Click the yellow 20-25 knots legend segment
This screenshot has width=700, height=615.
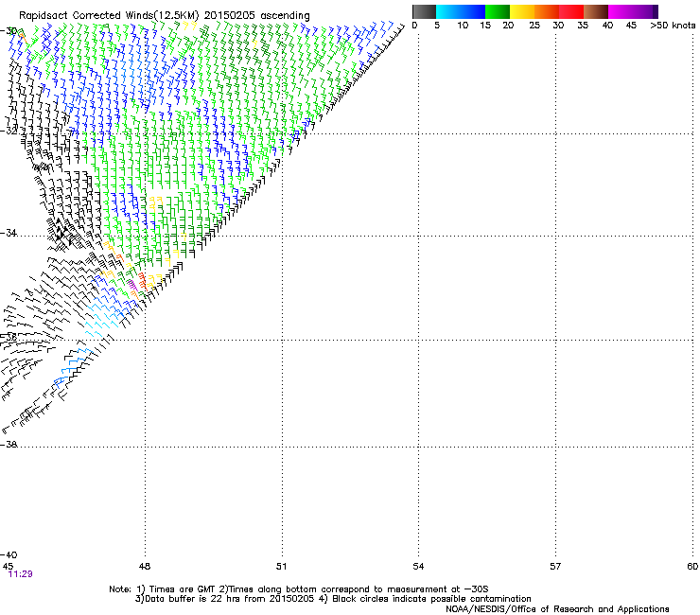point(522,11)
